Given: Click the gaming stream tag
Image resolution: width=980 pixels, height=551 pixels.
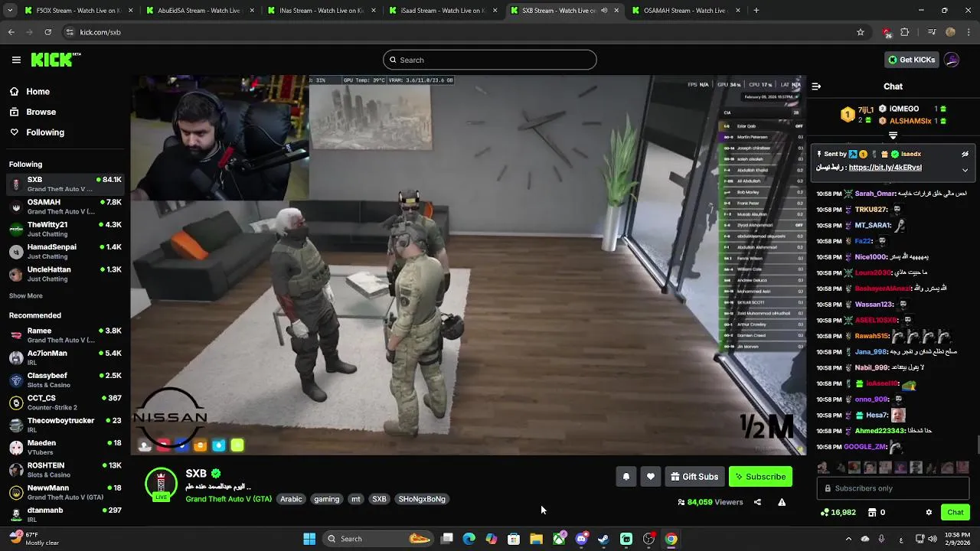Looking at the screenshot, I should tap(326, 499).
